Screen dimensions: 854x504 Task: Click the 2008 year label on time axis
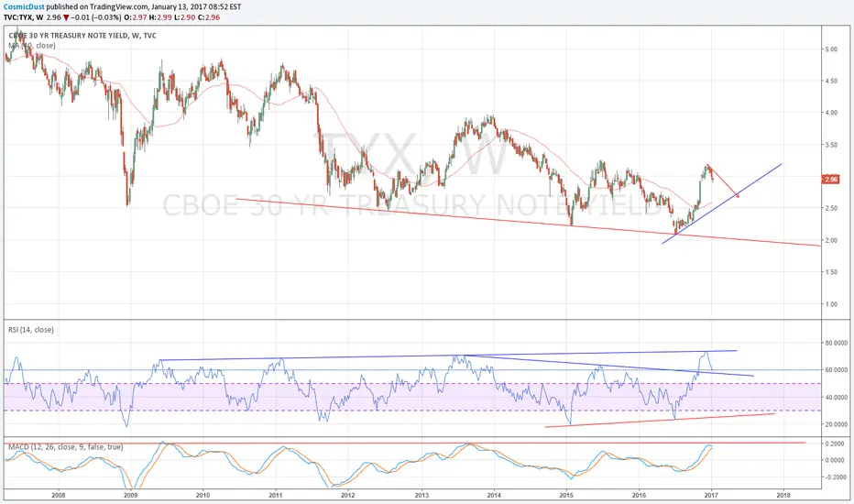click(x=59, y=495)
